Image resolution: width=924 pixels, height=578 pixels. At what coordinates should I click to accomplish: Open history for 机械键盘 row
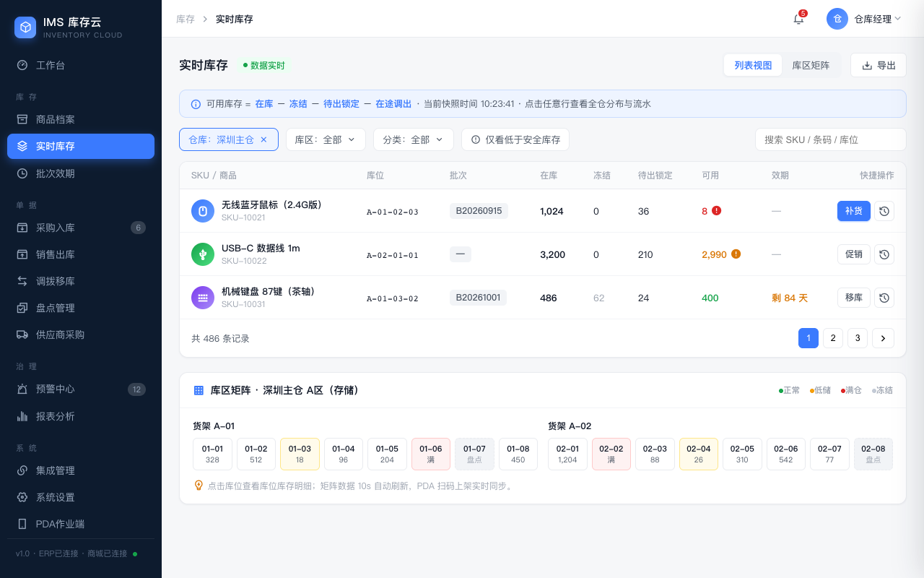point(884,298)
